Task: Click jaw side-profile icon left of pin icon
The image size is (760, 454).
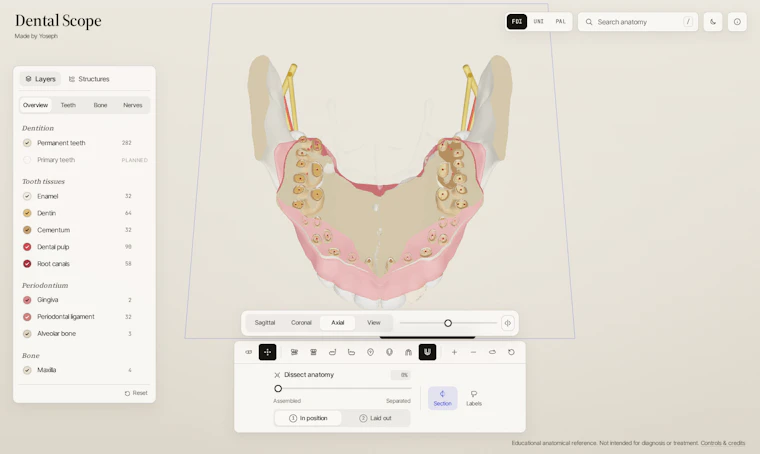Action: (x=351, y=352)
